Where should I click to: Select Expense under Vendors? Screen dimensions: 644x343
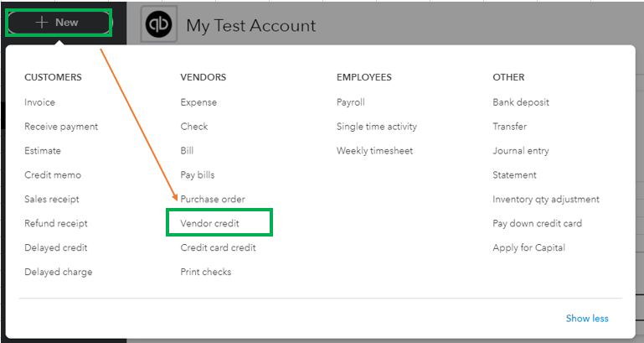tap(198, 102)
